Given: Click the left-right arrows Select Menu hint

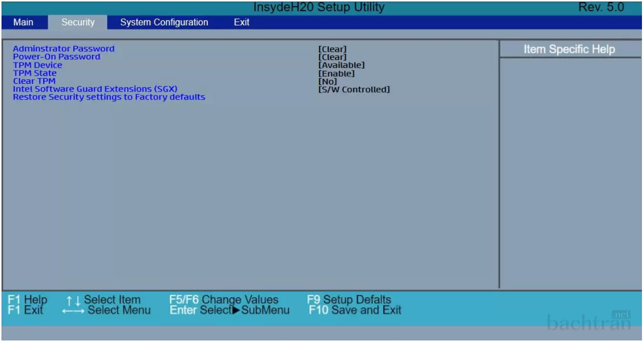Looking at the screenshot, I should click(x=106, y=310).
